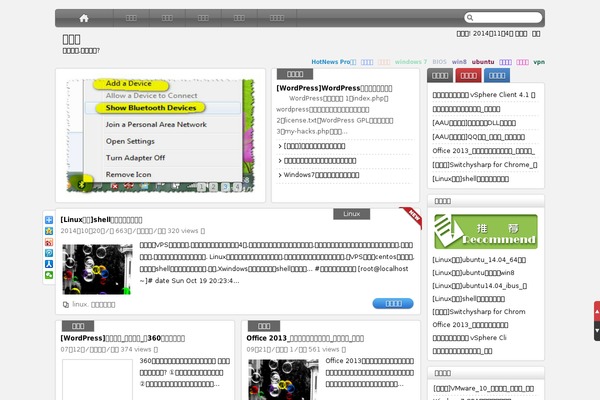Share via the red Weibo icon
The image size is (600, 400).
(x=49, y=242)
